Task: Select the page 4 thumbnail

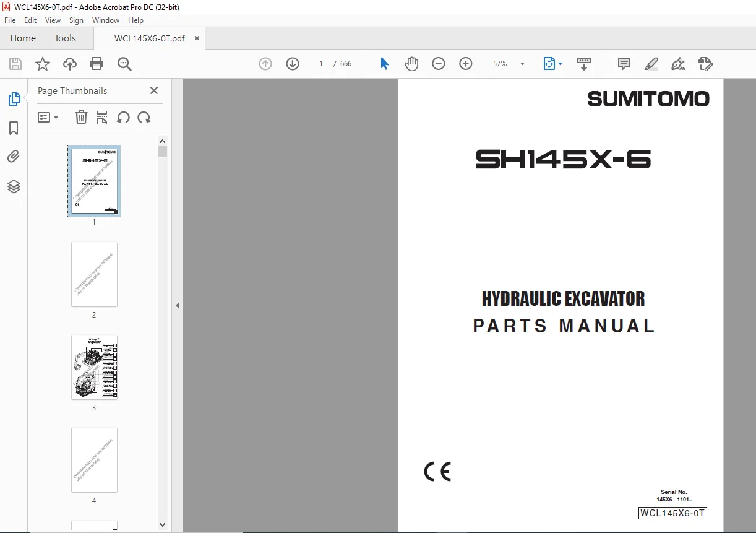Action: 94,459
